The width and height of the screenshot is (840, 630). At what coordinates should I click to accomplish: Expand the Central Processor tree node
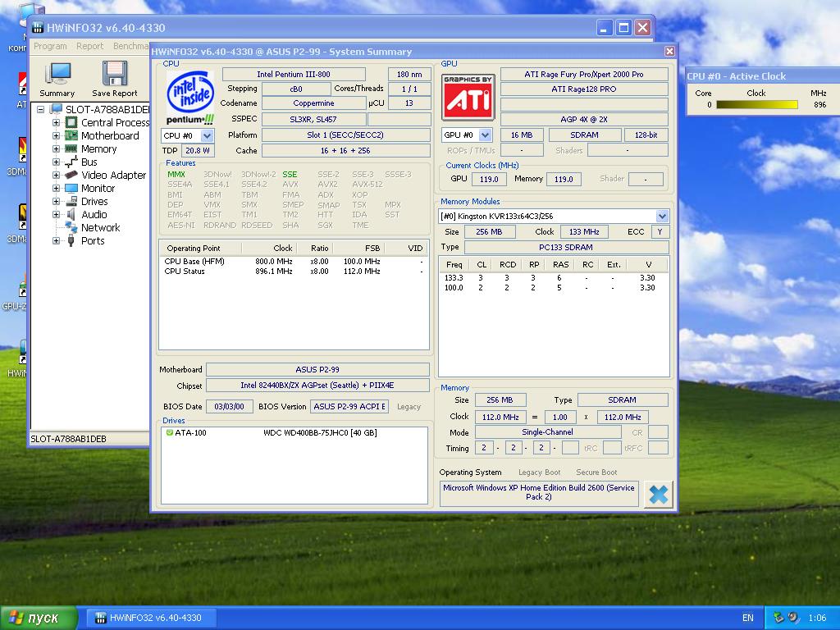(57, 123)
